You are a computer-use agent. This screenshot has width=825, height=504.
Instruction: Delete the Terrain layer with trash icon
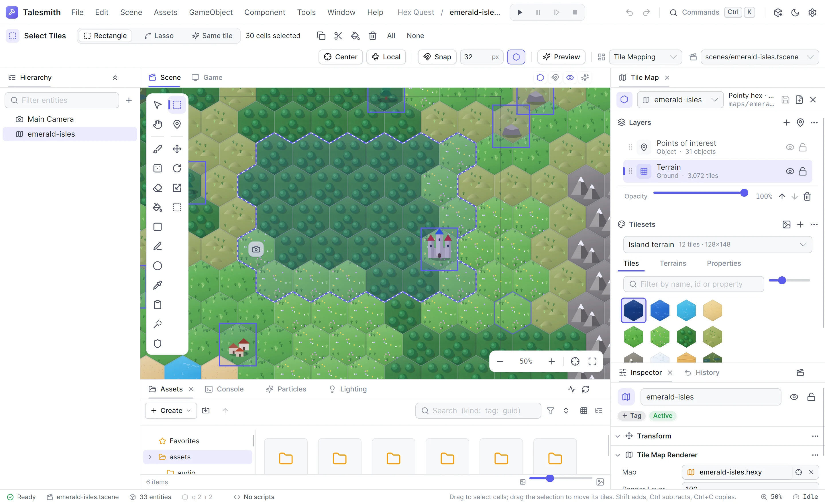807,196
